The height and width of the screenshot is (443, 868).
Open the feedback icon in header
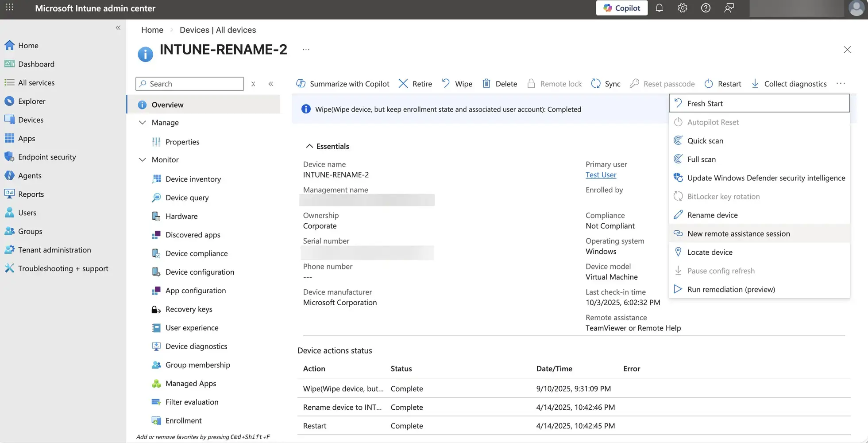(729, 8)
